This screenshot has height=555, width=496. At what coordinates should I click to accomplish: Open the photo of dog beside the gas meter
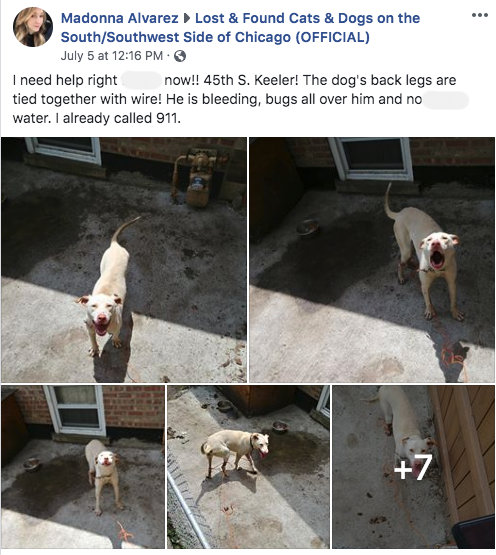point(124,260)
